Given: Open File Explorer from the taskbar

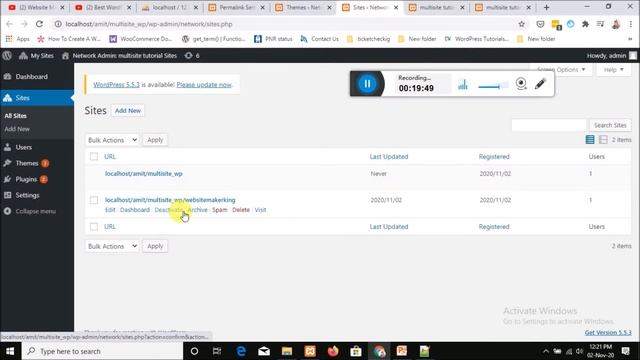Looking at the screenshot, I should click(287, 351).
